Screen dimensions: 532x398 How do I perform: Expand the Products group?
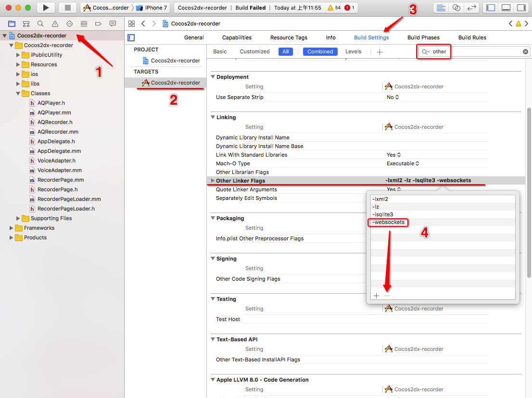point(11,237)
